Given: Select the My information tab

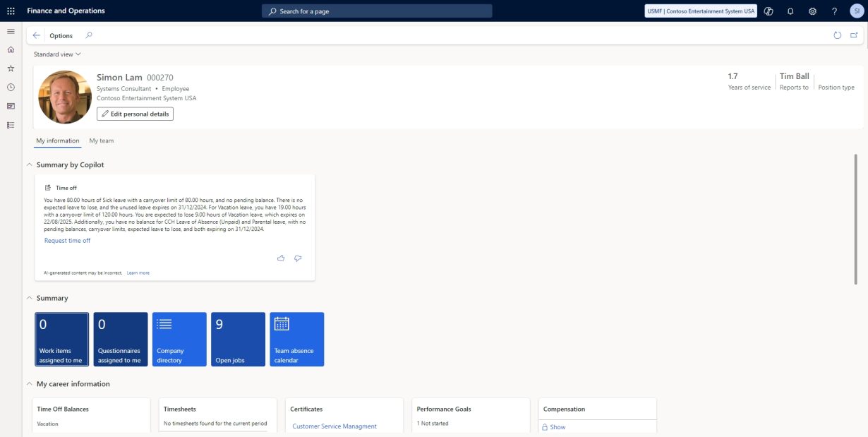Looking at the screenshot, I should tap(57, 140).
